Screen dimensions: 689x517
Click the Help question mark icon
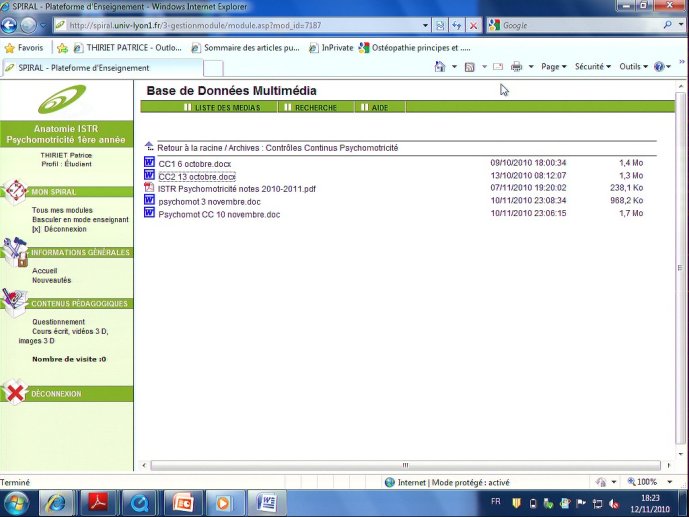pos(659,67)
